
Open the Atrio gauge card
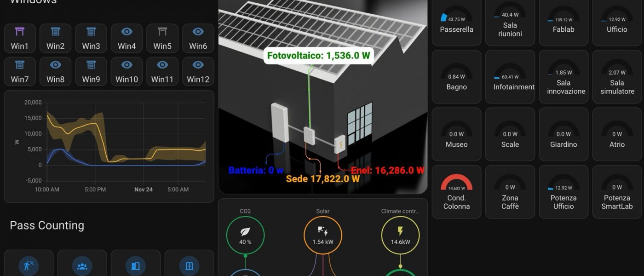[617, 134]
